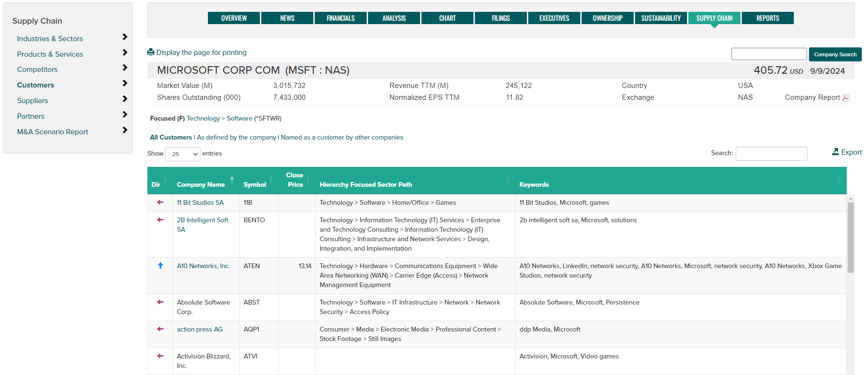Open the Chart tab
This screenshot has width=868, height=375.
pyautogui.click(x=447, y=18)
